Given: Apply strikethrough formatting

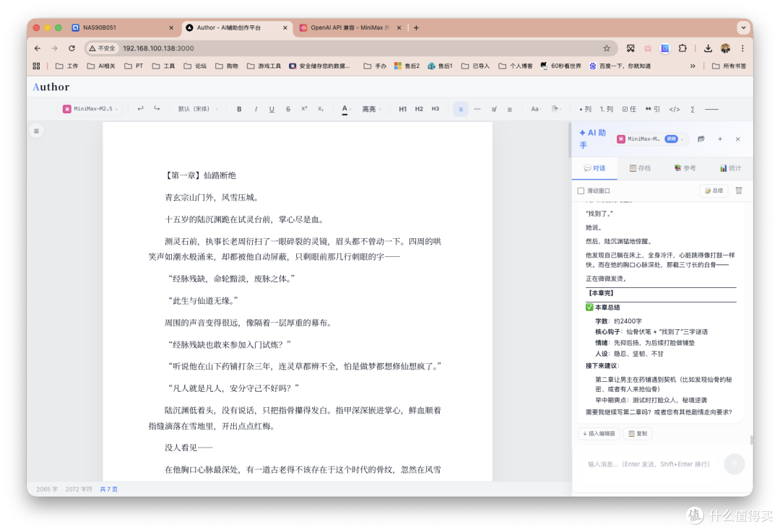Looking at the screenshot, I should (x=288, y=109).
